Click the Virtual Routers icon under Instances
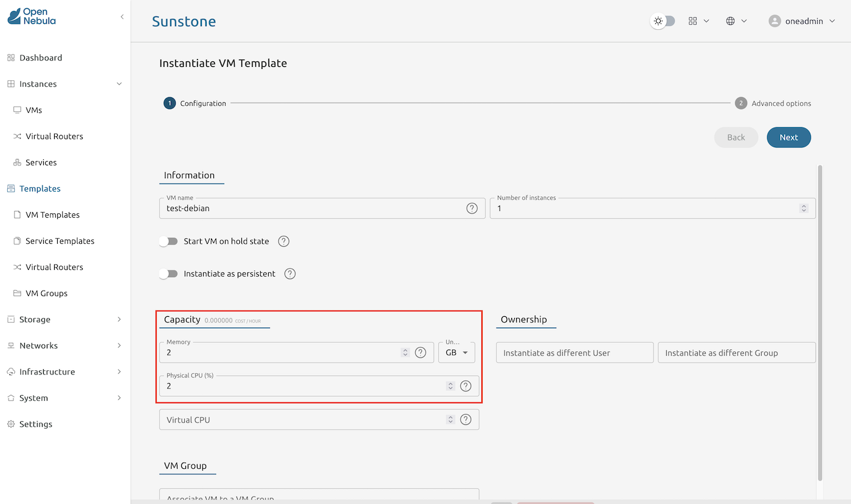851x504 pixels. point(19,136)
